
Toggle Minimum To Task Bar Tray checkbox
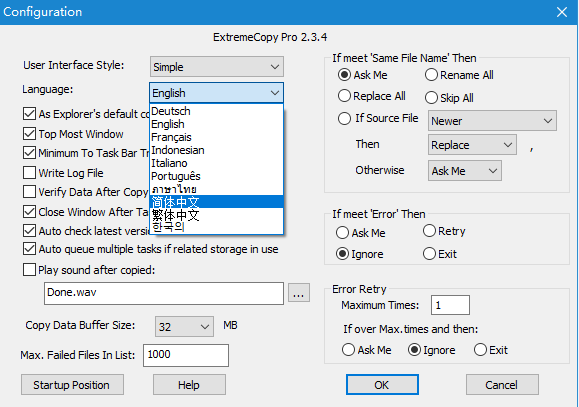pos(29,153)
